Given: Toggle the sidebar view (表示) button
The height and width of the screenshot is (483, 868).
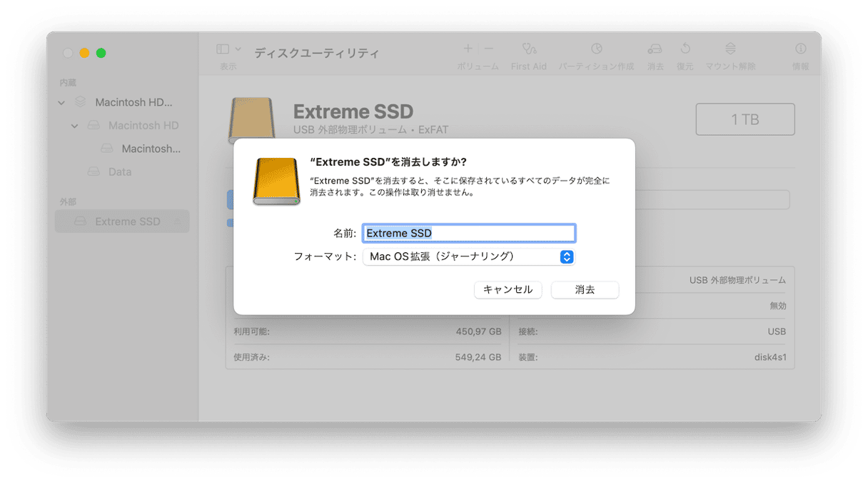Looking at the screenshot, I should point(223,49).
